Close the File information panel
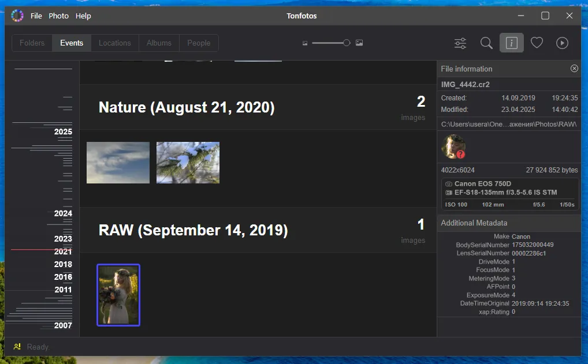Viewport: 588px width, 364px height. [x=574, y=68]
